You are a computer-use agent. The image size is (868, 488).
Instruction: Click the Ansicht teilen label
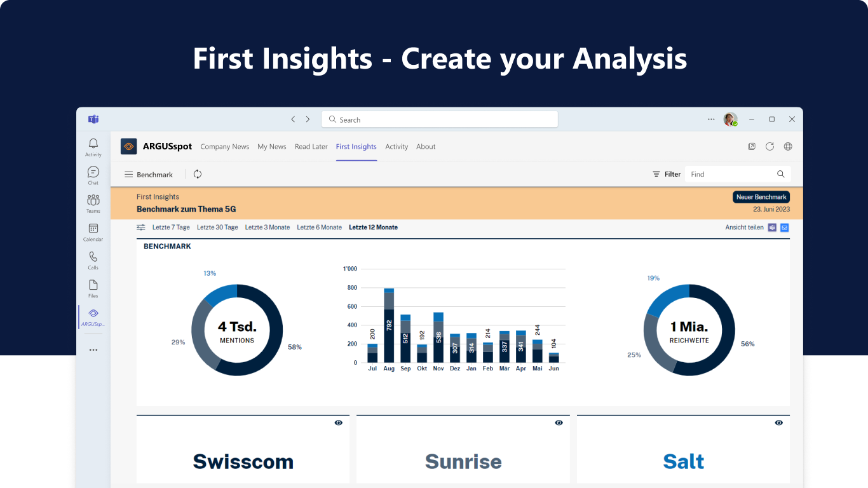point(745,227)
